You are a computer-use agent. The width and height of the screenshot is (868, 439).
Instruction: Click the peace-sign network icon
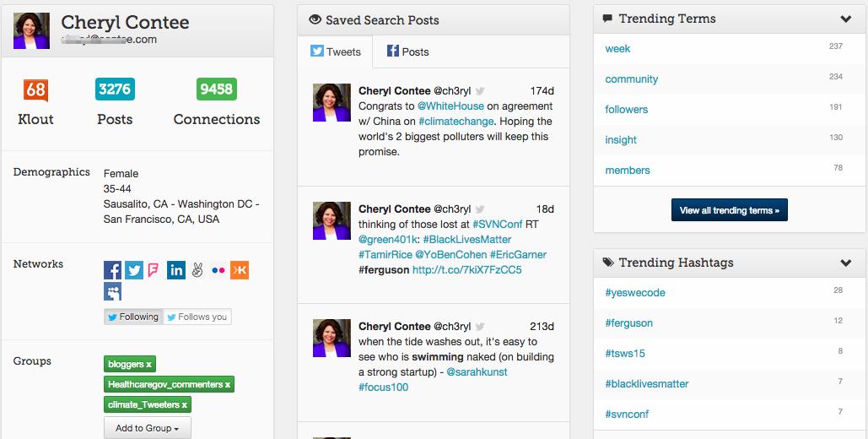point(197,270)
